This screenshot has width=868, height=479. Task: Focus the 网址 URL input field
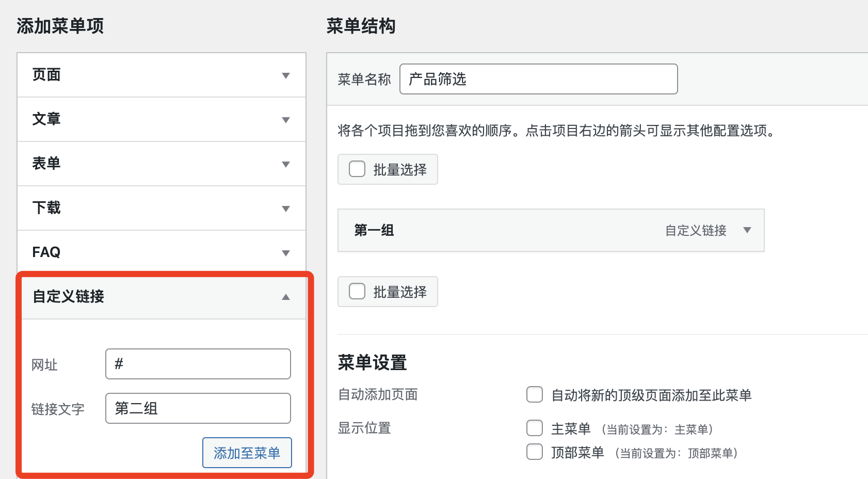(198, 364)
